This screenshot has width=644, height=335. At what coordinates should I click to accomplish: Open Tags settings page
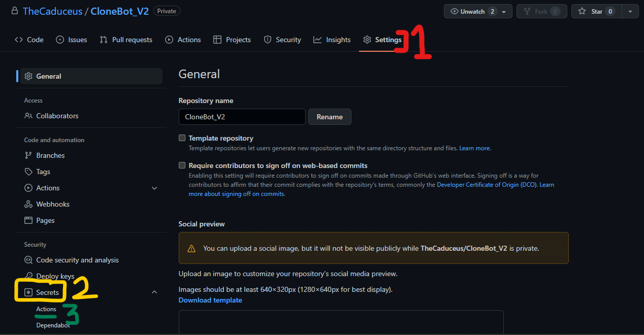coord(91,172)
